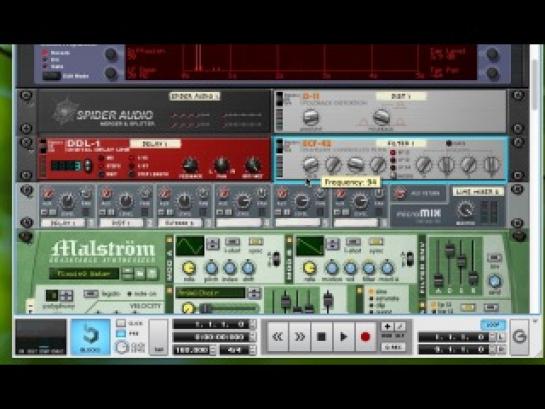Screen dimensions: 545x409
Task: Click the left locator L button
Action: (x=502, y=337)
